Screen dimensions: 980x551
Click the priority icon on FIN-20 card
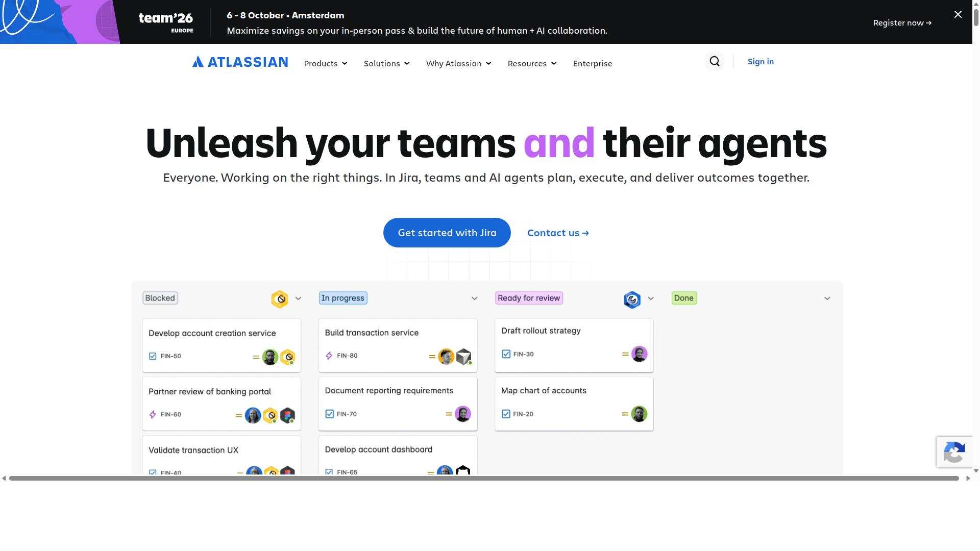click(625, 414)
